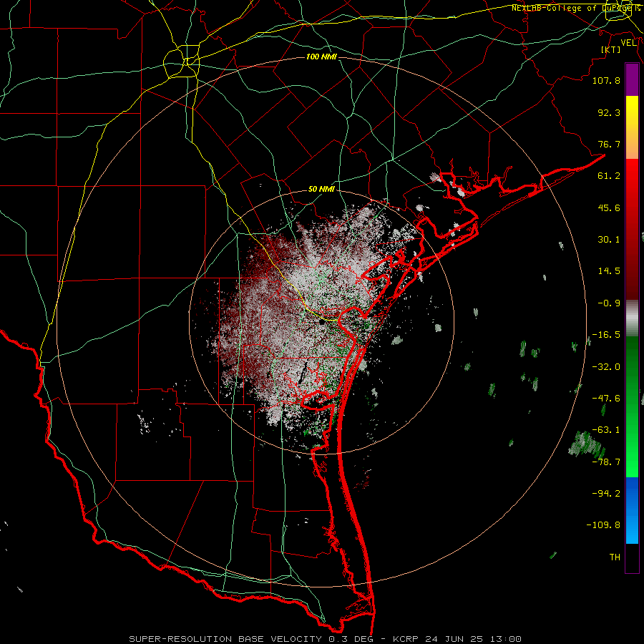Click the 100 NMI range ring label
The width and height of the screenshot is (644, 644).
[x=321, y=57]
